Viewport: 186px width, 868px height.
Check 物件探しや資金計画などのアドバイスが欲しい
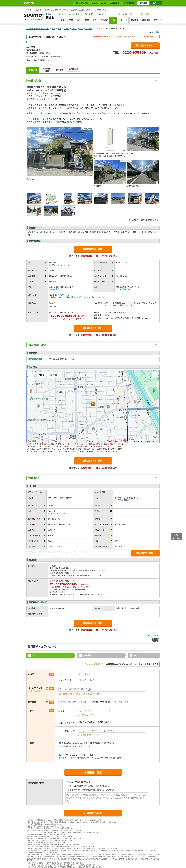[67, 786]
